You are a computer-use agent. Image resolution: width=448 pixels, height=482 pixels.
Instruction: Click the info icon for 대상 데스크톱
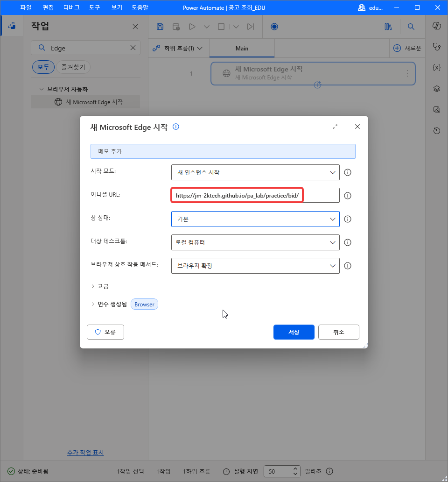(x=348, y=242)
